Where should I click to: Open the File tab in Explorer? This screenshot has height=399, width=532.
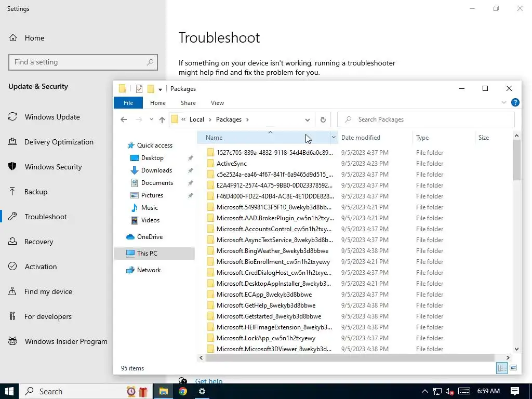(x=128, y=103)
